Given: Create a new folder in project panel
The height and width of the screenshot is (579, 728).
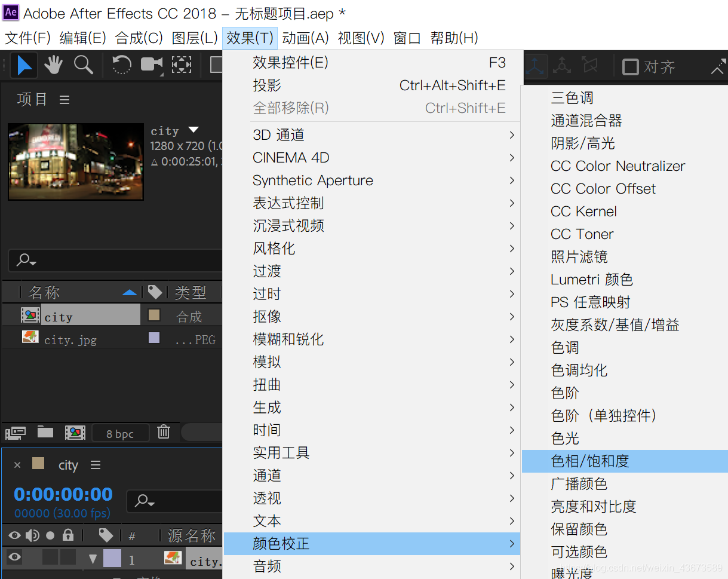Looking at the screenshot, I should click(x=45, y=431).
